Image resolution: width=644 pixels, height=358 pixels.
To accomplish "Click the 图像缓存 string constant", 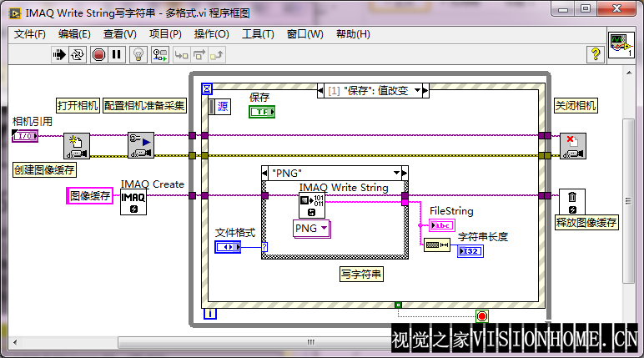I will pos(89,196).
